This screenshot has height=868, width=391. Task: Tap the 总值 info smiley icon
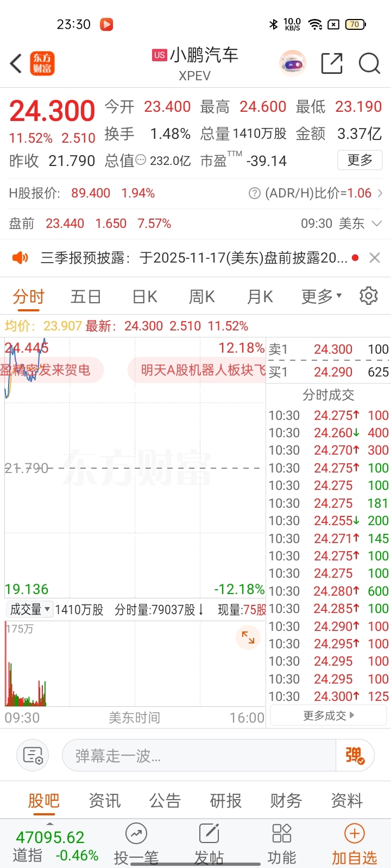tap(141, 160)
